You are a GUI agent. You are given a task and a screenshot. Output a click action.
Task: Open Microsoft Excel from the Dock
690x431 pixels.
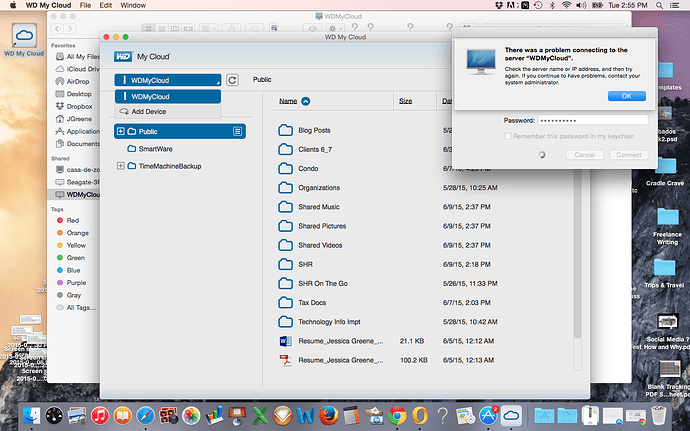(x=260, y=416)
